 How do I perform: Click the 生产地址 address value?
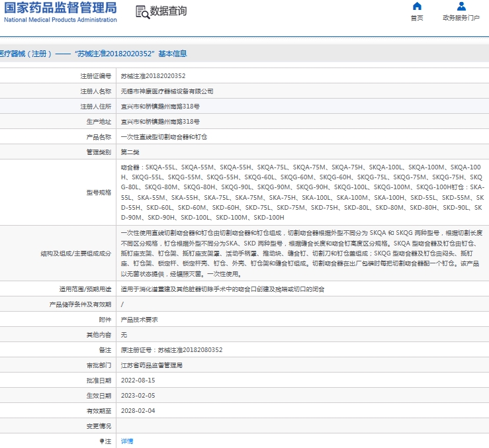(160, 122)
